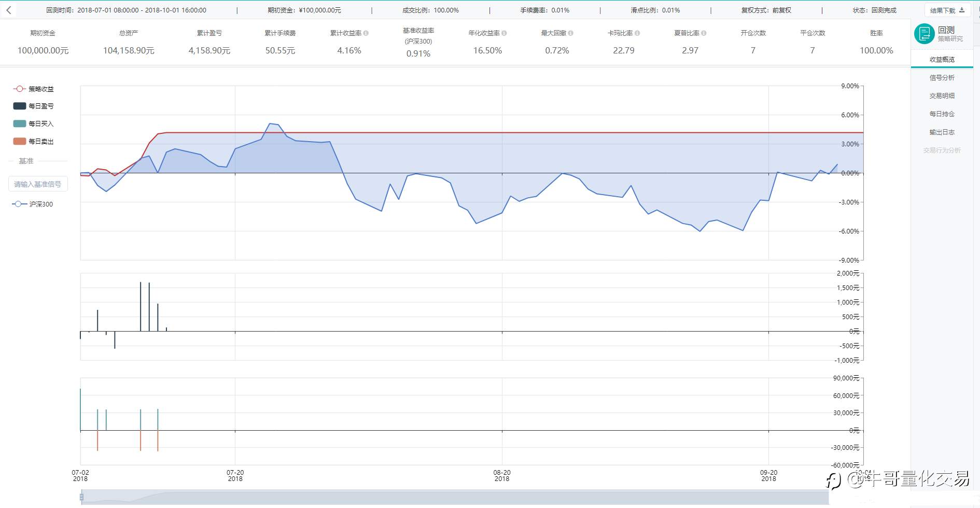Viewport: 980px width, 508px height.
Task: Show info for 卡玛比率 metric
Action: (x=637, y=33)
